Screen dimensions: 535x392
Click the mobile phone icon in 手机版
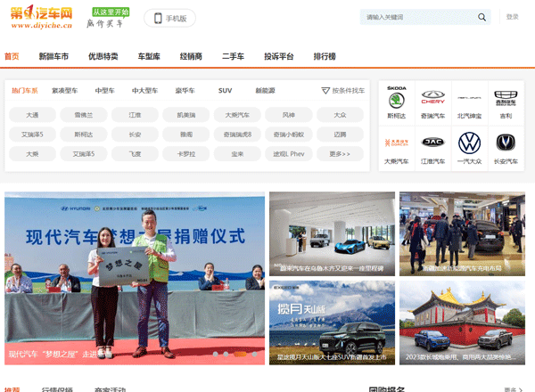158,18
